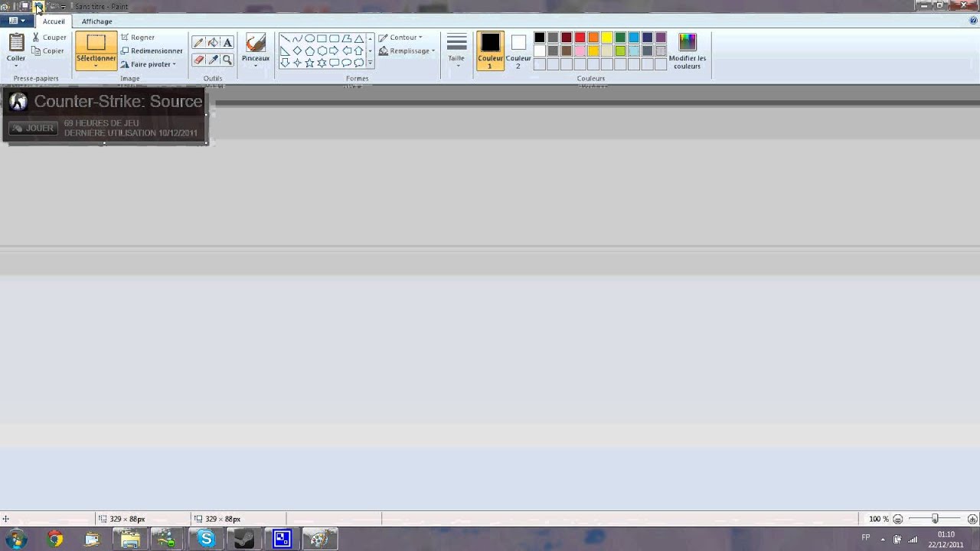Click the Sélectionner rectangle tool
The image size is (980, 551).
click(96, 43)
